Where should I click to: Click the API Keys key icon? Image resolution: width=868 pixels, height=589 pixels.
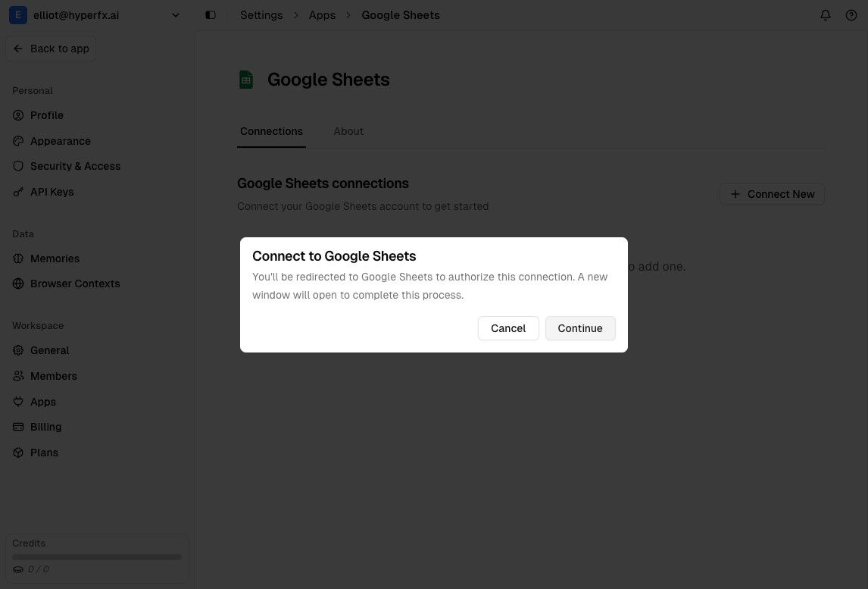(x=18, y=192)
